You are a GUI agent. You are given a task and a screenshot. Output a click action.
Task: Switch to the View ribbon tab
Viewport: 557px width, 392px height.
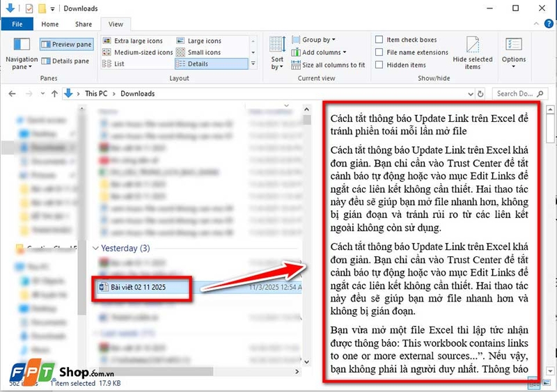click(x=116, y=24)
